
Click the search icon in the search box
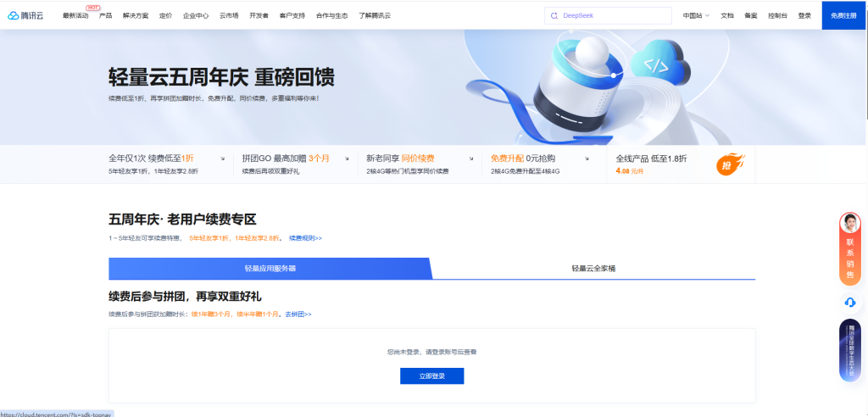click(554, 16)
